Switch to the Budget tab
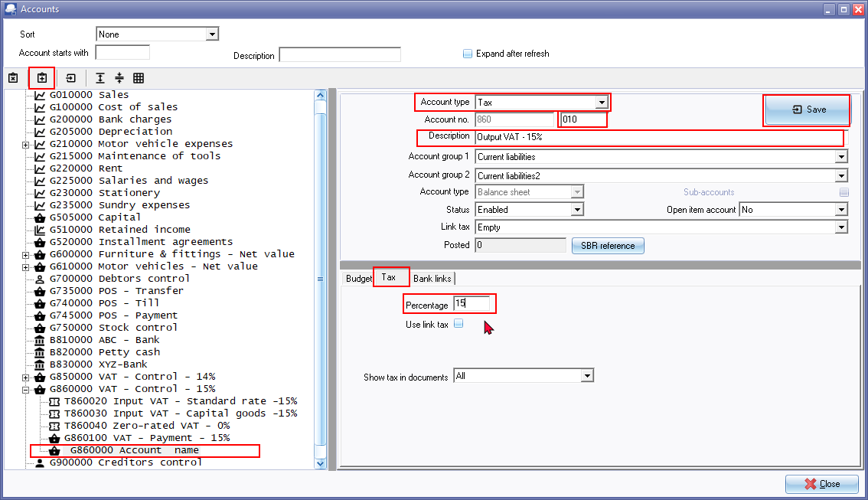This screenshot has height=500, width=868. (x=358, y=279)
